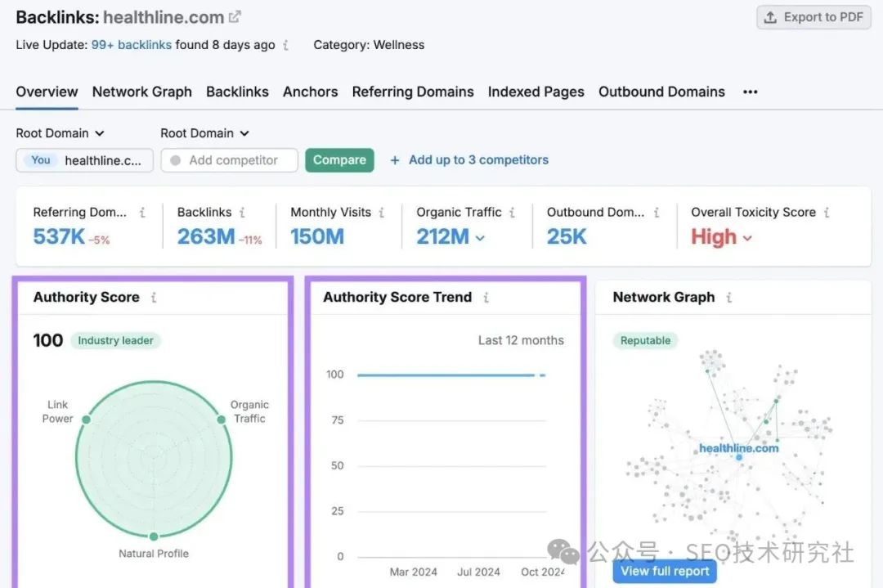Click the Reputable badge
Image resolution: width=883 pixels, height=588 pixels.
[x=645, y=341]
